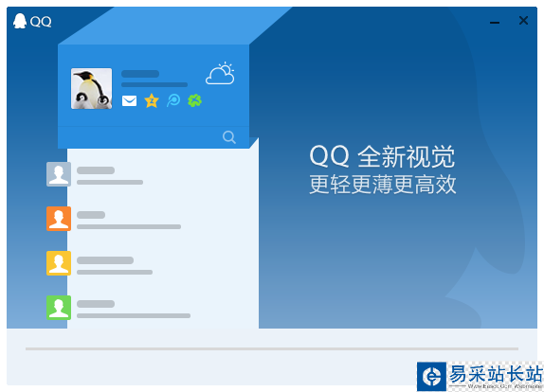Click the weather cloud and sun icon
544x392 pixels.
[220, 73]
